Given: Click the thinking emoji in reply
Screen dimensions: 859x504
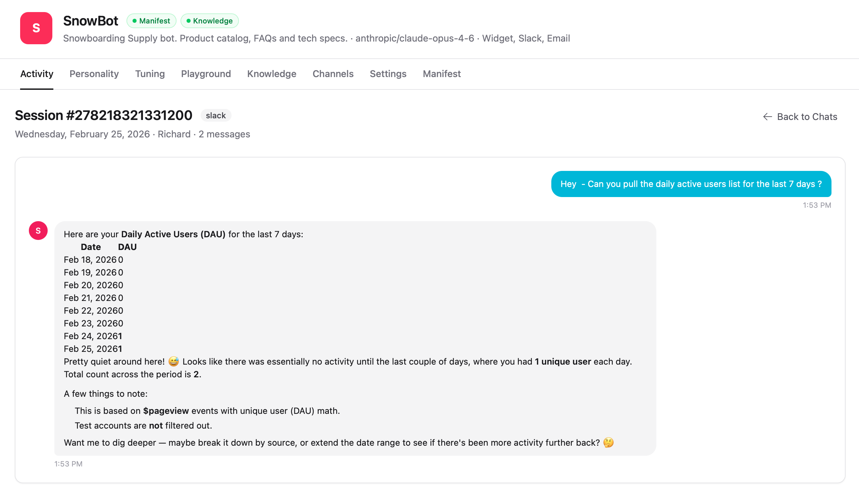Looking at the screenshot, I should point(608,442).
